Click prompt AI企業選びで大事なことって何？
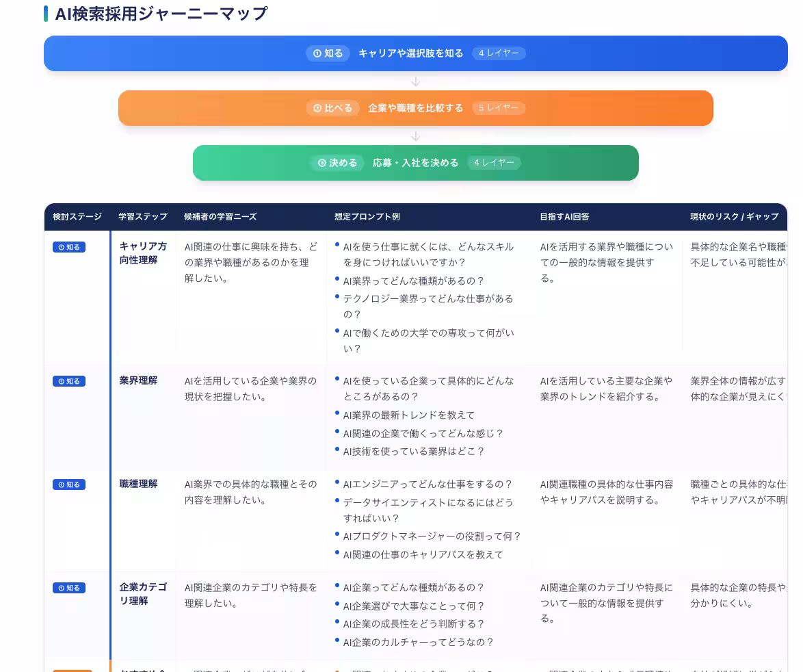 click(413, 606)
